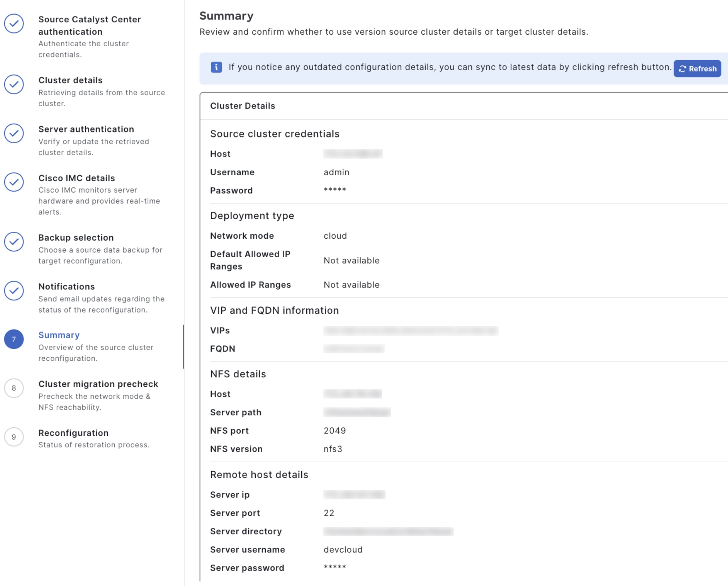Click the blurred Server directory value
728x586 pixels.
click(388, 531)
